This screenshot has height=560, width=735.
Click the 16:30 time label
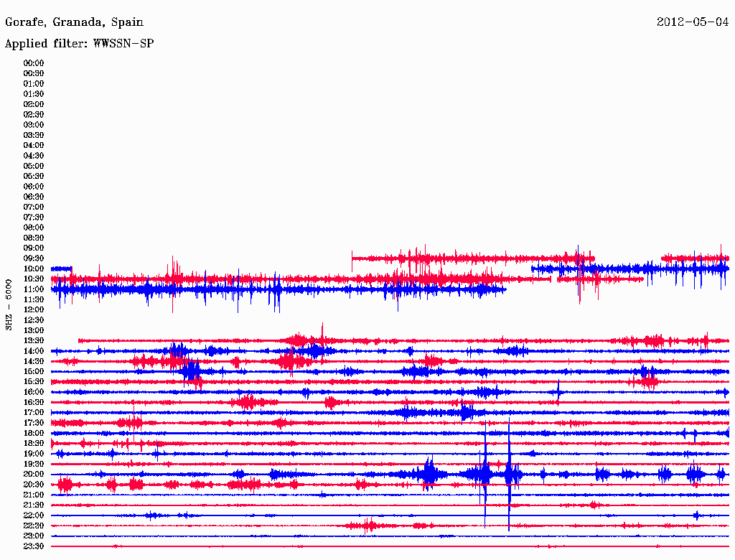[x=34, y=403]
